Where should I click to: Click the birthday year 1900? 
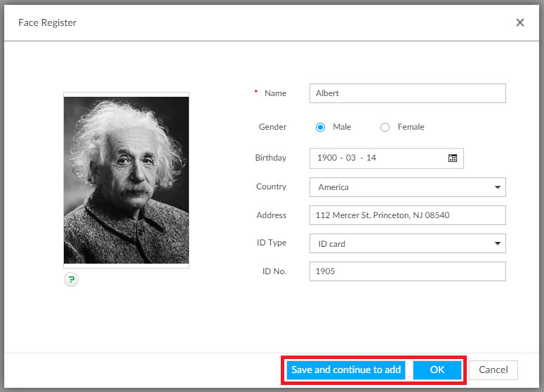[x=327, y=158]
